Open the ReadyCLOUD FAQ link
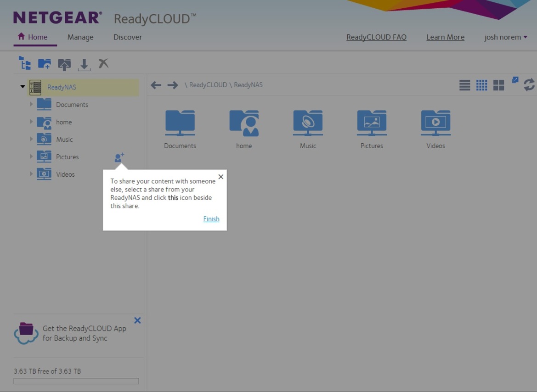Viewport: 537px width, 392px height. coord(376,37)
